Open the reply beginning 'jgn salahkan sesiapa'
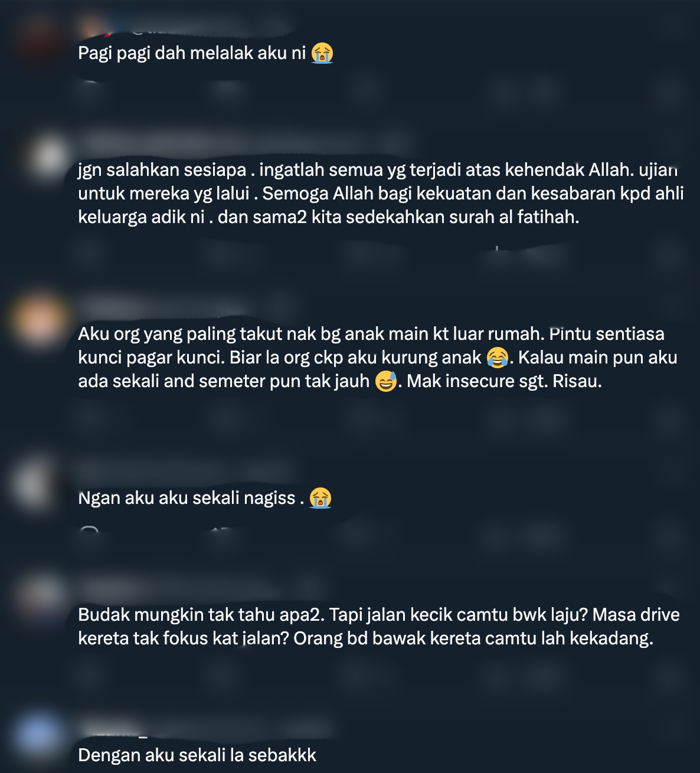The image size is (700, 773). 381,194
